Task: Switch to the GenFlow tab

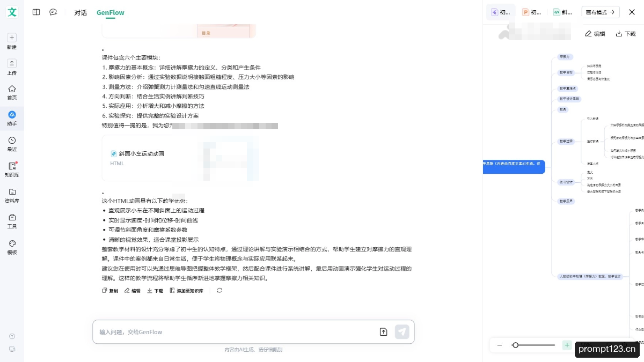Action: pyautogui.click(x=111, y=12)
